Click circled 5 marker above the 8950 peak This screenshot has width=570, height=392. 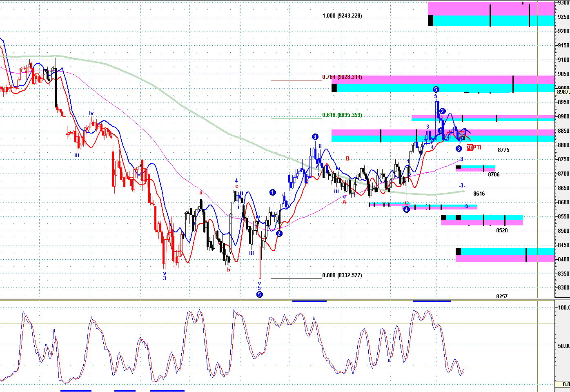pos(436,89)
